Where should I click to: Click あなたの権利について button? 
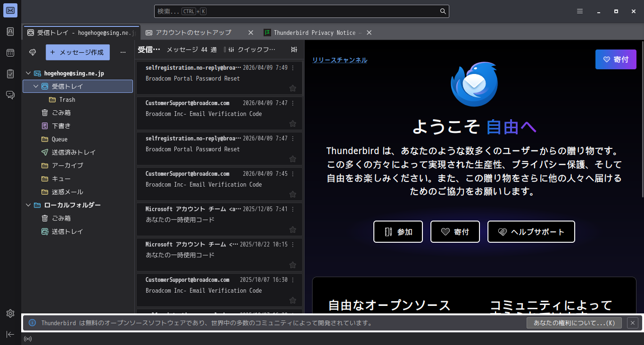point(574,323)
